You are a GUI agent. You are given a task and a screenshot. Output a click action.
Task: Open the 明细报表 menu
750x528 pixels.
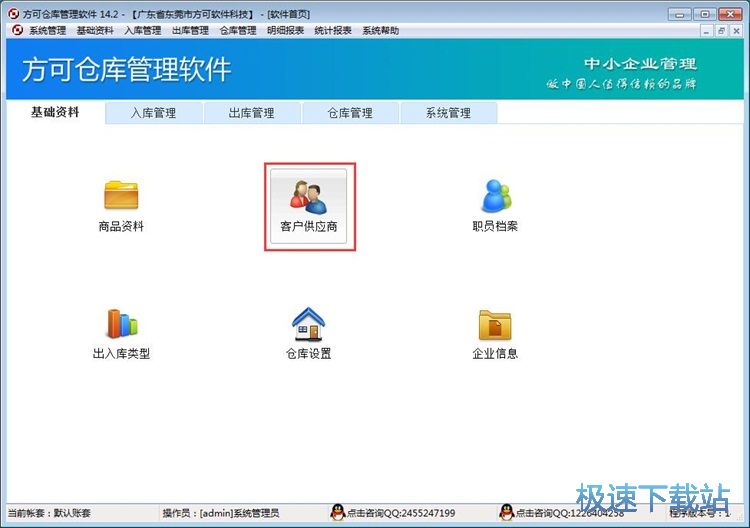[x=286, y=31]
